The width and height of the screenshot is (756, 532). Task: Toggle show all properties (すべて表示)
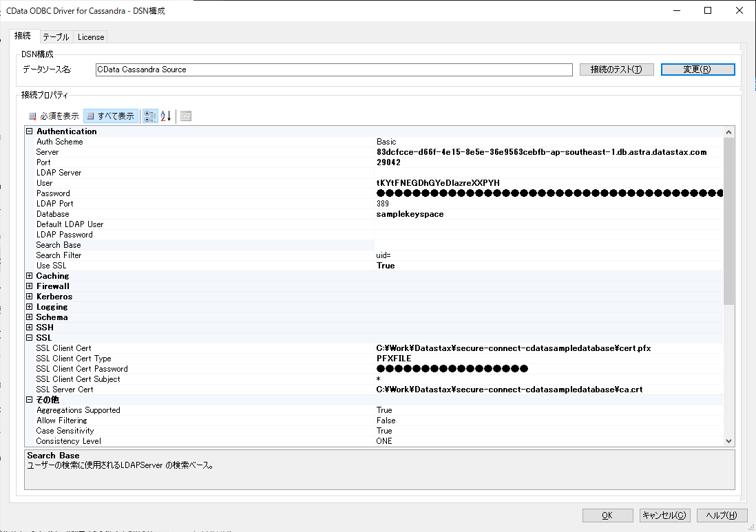pyautogui.click(x=111, y=116)
